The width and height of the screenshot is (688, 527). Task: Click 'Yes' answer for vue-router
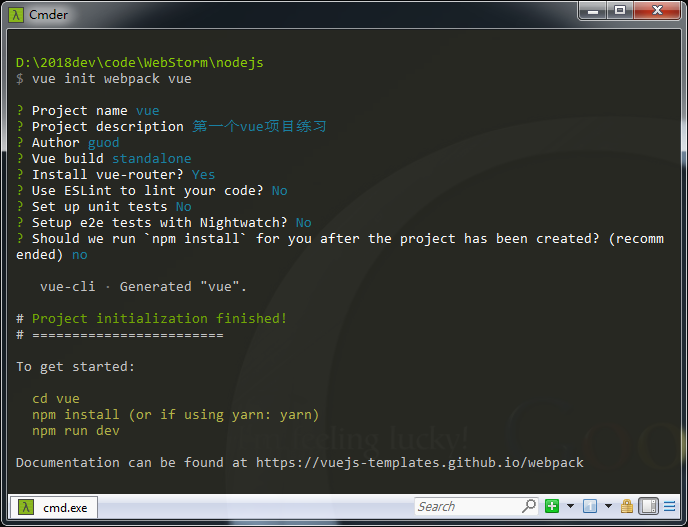[x=204, y=175]
